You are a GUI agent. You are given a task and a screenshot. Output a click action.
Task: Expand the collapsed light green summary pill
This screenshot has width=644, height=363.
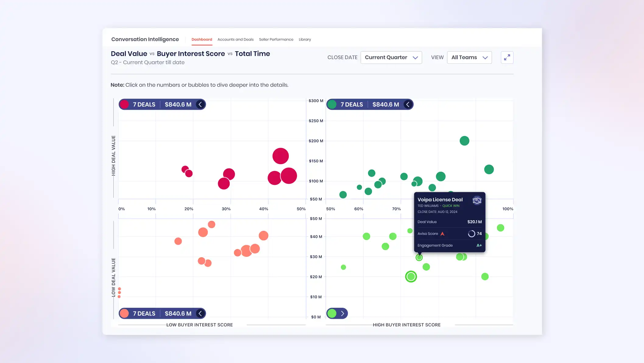coord(342,313)
